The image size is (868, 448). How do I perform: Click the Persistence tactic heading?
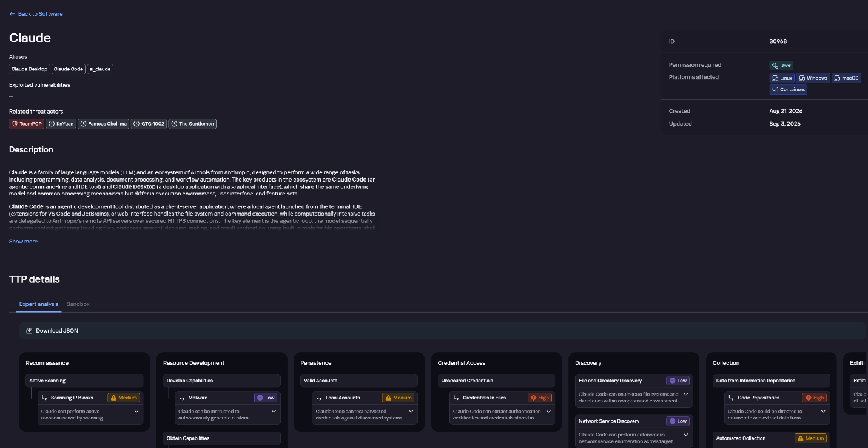pyautogui.click(x=316, y=363)
